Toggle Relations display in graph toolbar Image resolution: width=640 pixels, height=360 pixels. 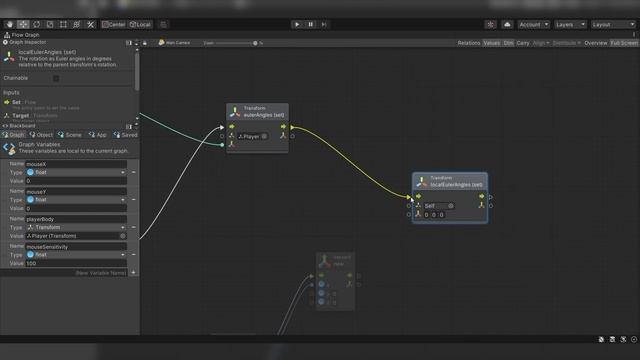click(469, 43)
